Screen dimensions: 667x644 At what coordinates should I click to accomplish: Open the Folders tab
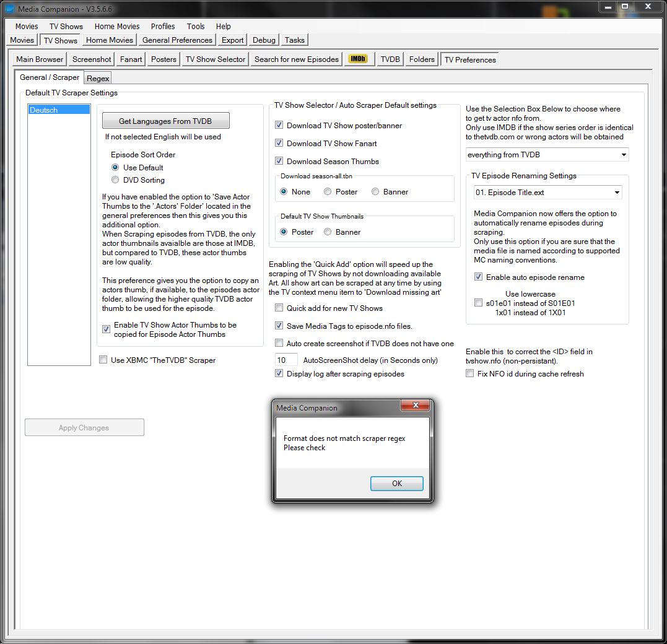point(422,59)
